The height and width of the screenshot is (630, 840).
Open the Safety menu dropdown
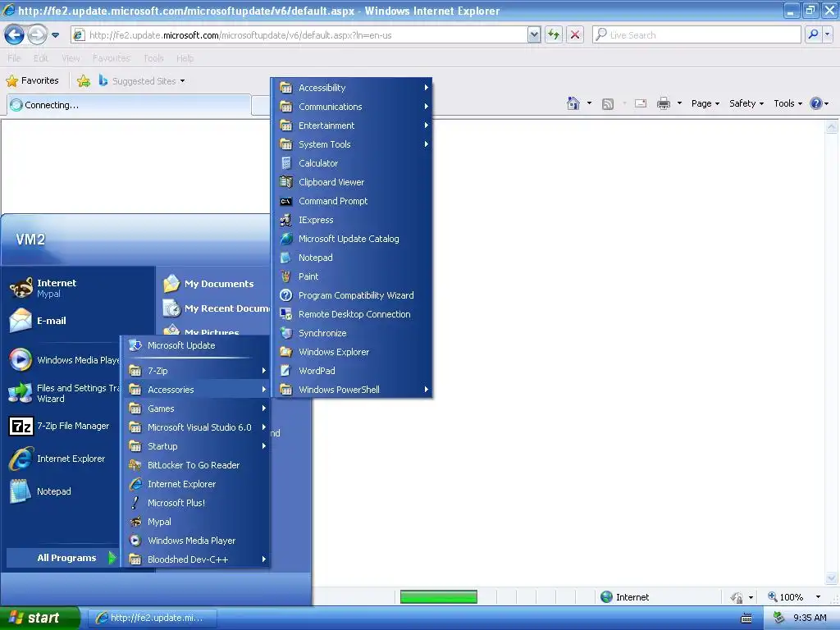(746, 103)
